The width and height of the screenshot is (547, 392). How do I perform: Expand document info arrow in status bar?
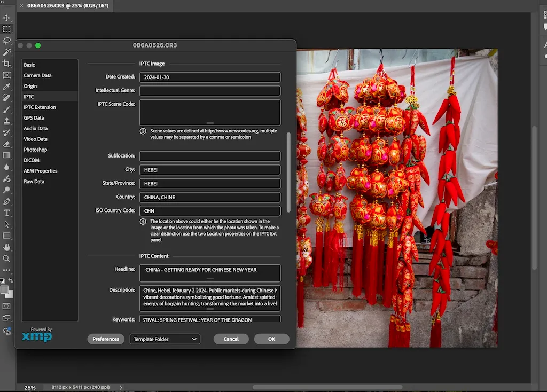pyautogui.click(x=121, y=387)
